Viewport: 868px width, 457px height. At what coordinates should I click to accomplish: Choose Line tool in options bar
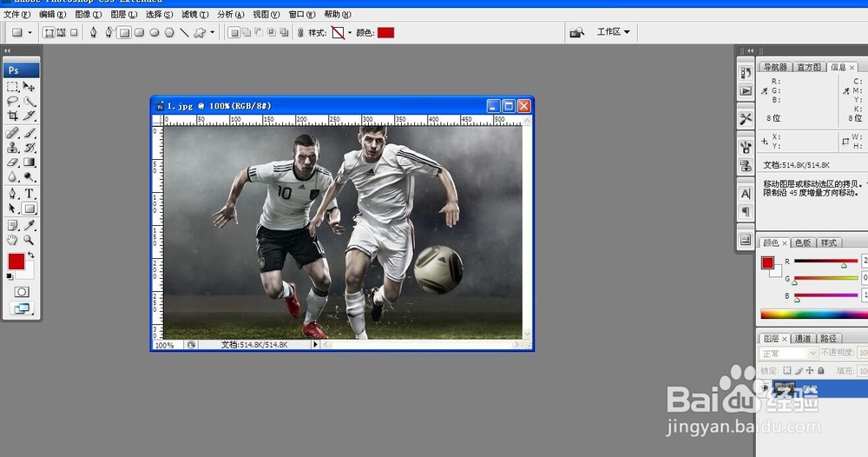click(184, 33)
